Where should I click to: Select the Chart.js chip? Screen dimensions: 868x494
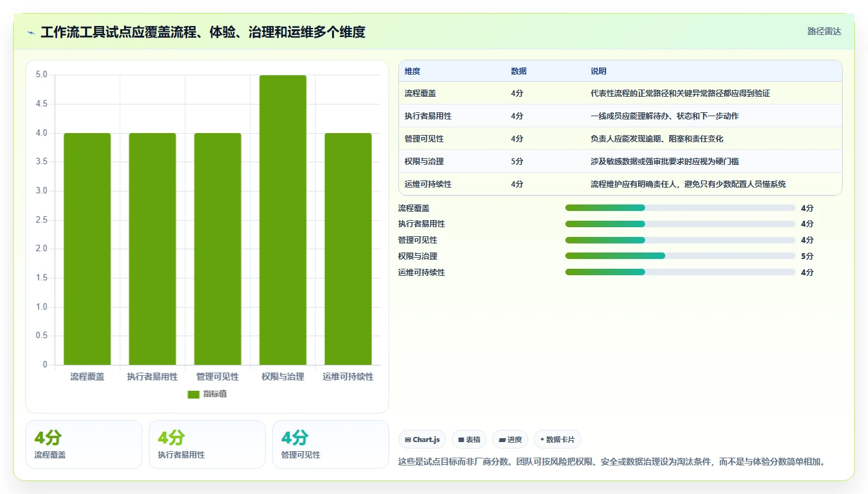422,439
